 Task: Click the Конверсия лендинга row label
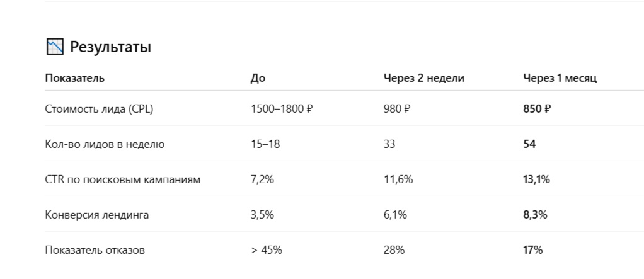[x=97, y=215]
